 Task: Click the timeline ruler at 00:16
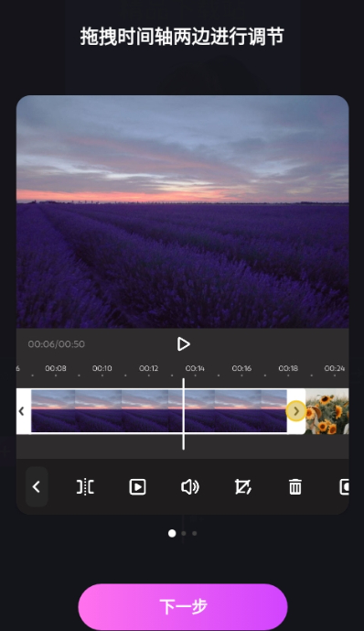[241, 368]
